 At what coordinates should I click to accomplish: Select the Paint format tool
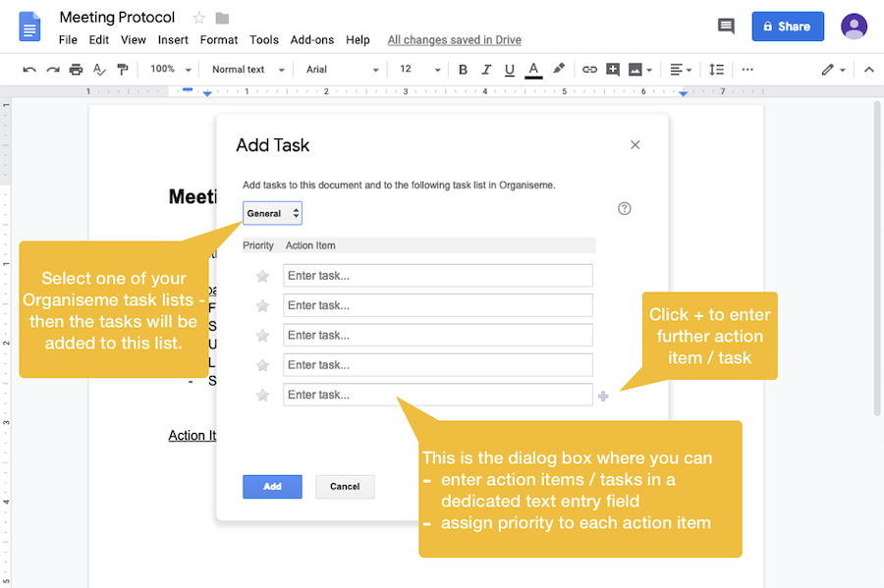pyautogui.click(x=123, y=69)
